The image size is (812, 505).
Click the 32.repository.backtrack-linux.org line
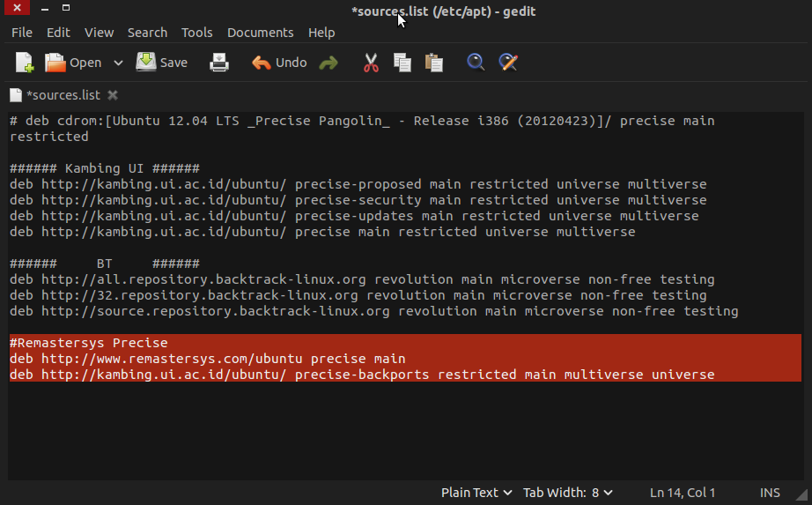click(x=358, y=295)
